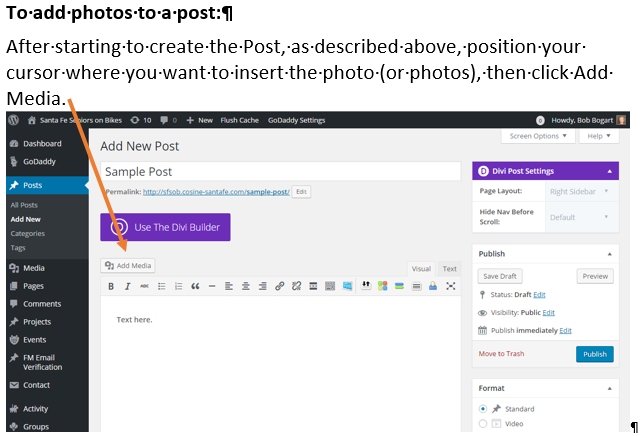This screenshot has height=436, width=643.
Task: Collapse the Publish box
Action: click(x=610, y=254)
